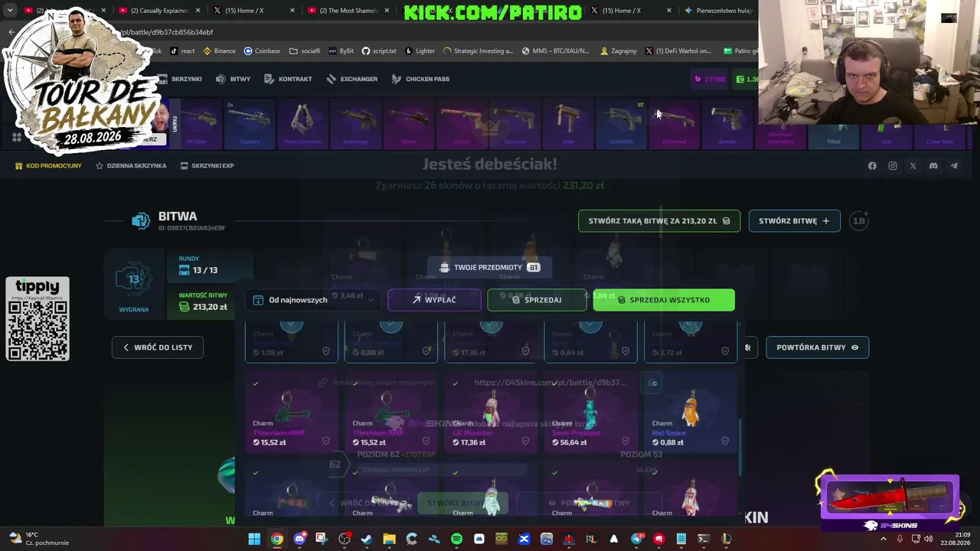Open the Exchanger menu item
The height and width of the screenshot is (551, 980).
pyautogui.click(x=352, y=79)
